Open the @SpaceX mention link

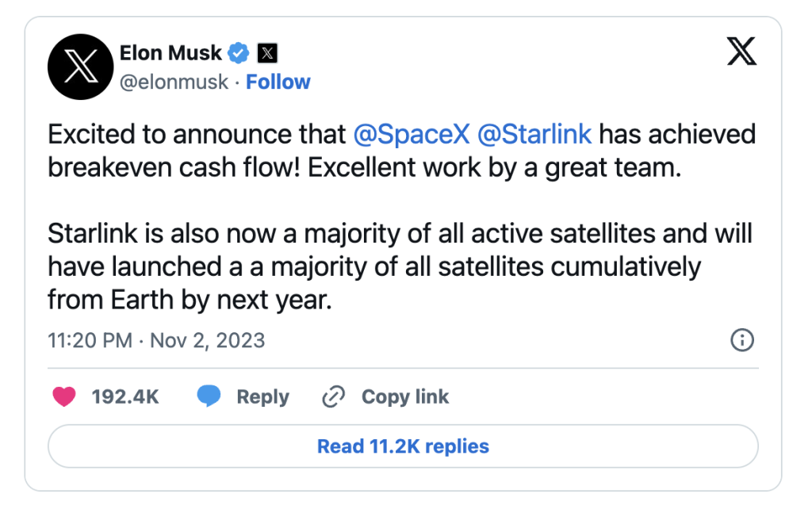(412, 135)
